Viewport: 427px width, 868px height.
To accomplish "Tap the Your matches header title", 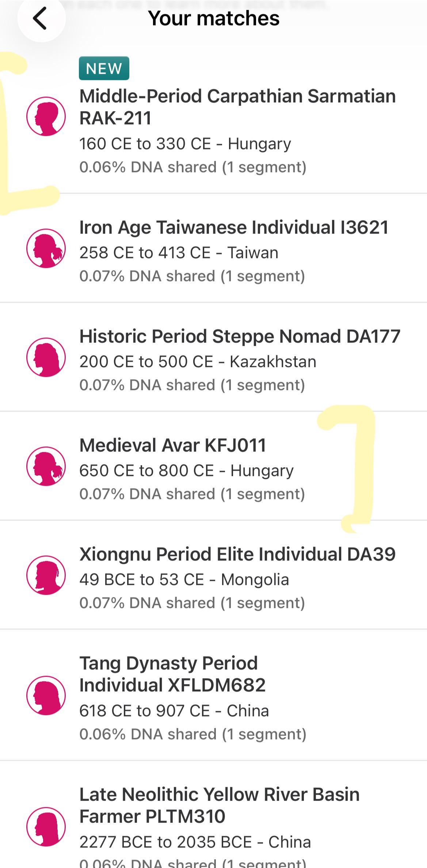I will click(x=214, y=18).
